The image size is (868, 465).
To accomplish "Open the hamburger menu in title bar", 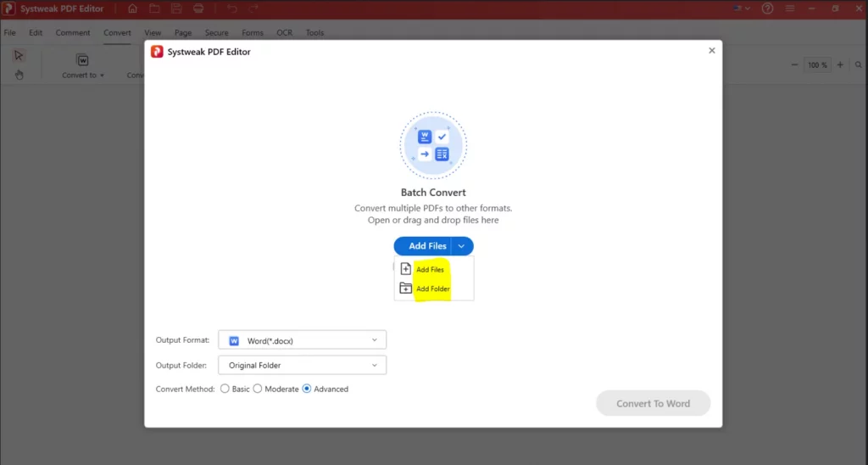I will click(790, 8).
